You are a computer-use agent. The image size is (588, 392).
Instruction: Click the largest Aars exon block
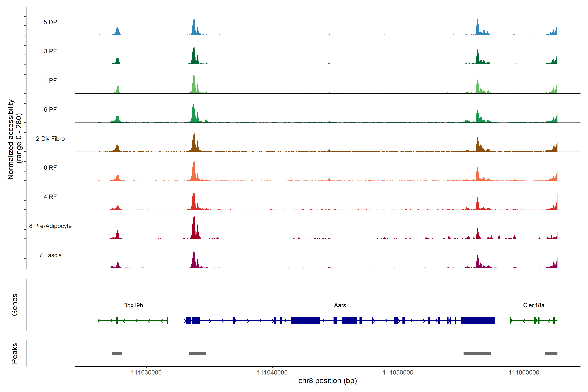[477, 320]
